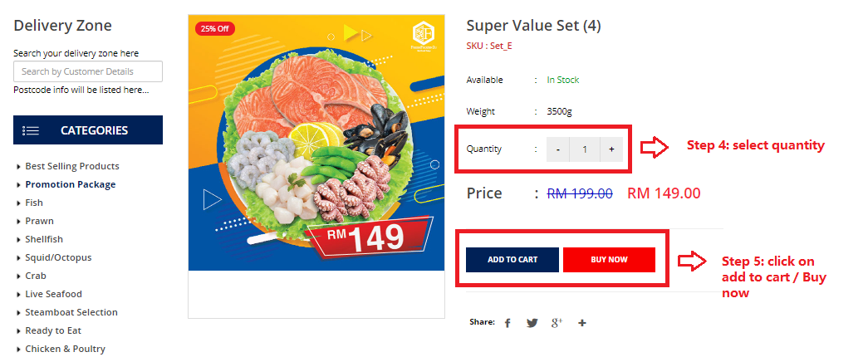Share product on Facebook icon
This screenshot has height=357, width=868.
tap(508, 323)
